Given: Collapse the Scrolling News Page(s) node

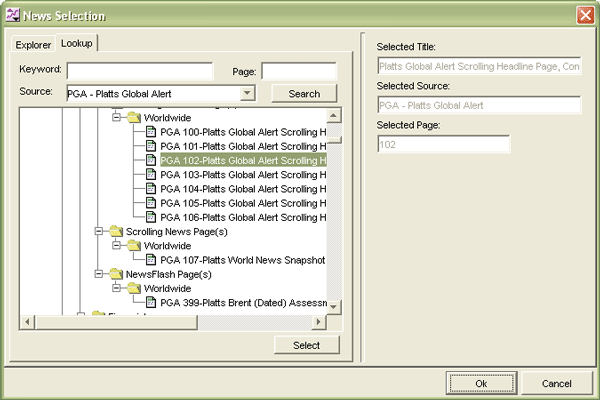Looking at the screenshot, I should (x=98, y=231).
